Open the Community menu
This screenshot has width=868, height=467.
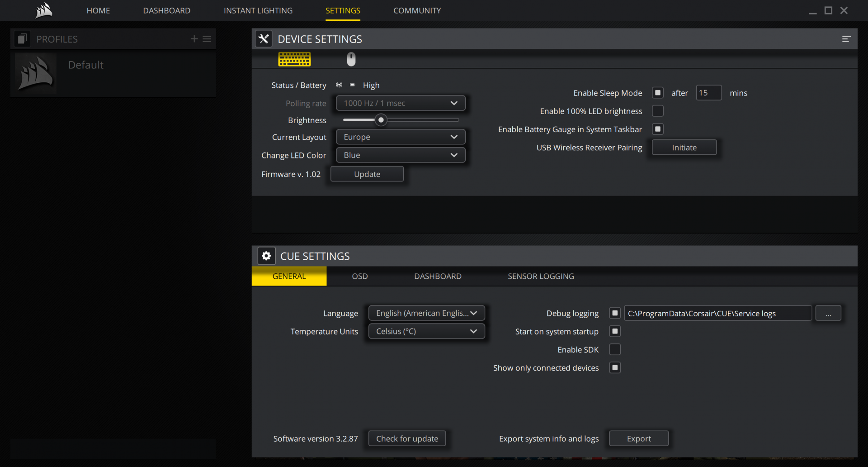point(417,10)
